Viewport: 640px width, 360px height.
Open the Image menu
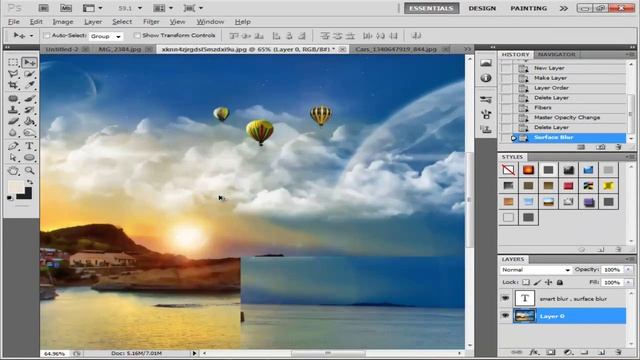(x=63, y=22)
